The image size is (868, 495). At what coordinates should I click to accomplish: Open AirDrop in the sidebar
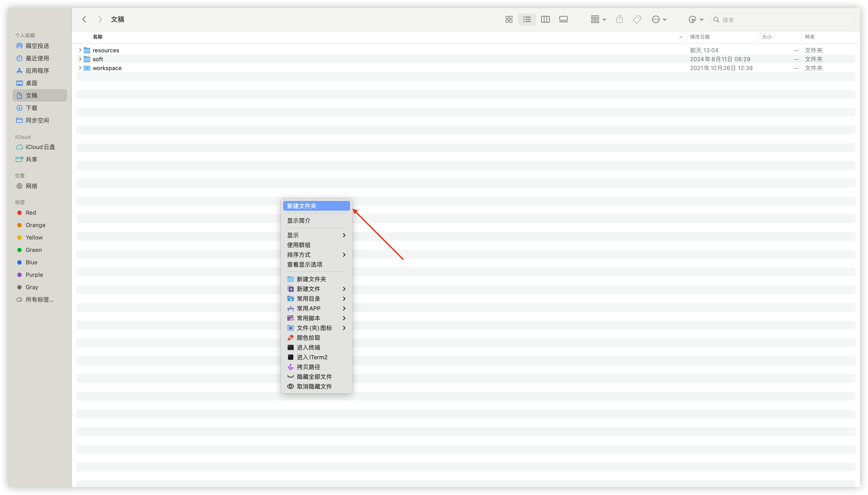coord(37,46)
